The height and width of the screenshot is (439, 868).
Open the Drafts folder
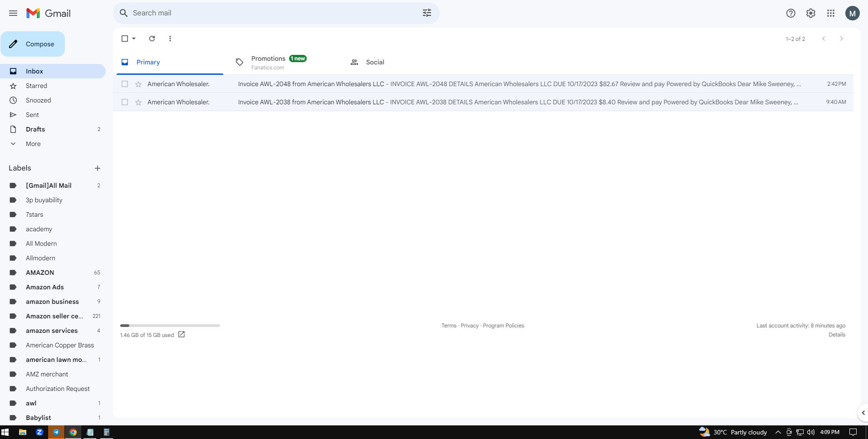click(53, 129)
